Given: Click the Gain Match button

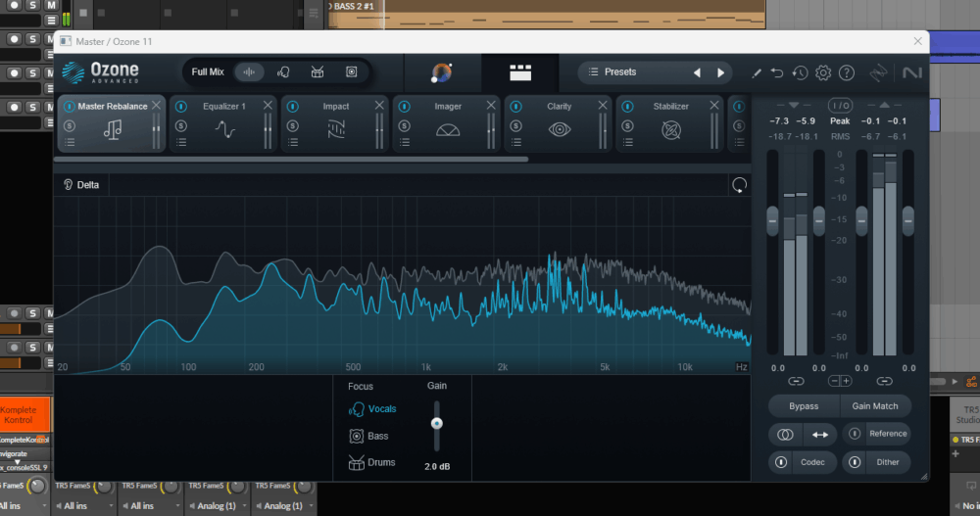Looking at the screenshot, I should point(875,406).
